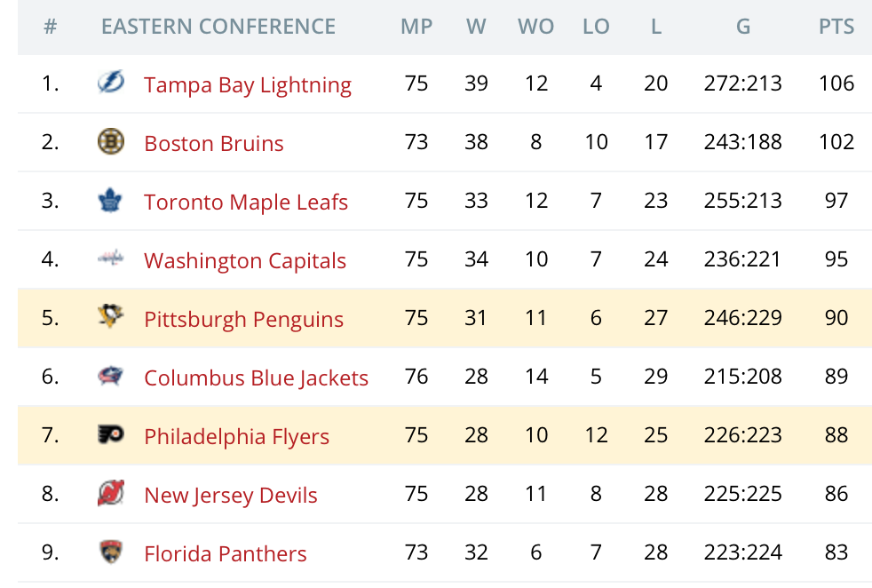Click the Philadelphia Flyers logo icon
Viewport: 872px width, 588px height.
(111, 435)
